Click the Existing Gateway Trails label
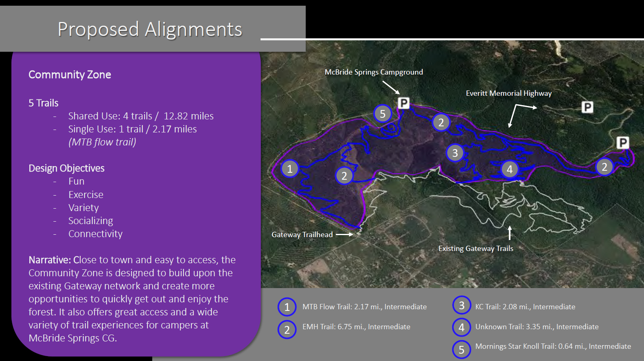This screenshot has height=361, width=644. (x=475, y=249)
